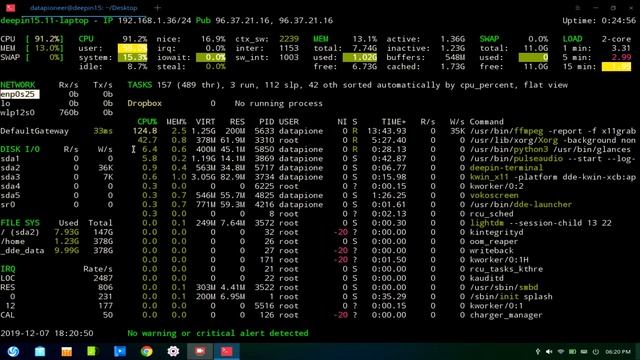Click the IRQ section heading
The image size is (640, 360).
[8, 269]
